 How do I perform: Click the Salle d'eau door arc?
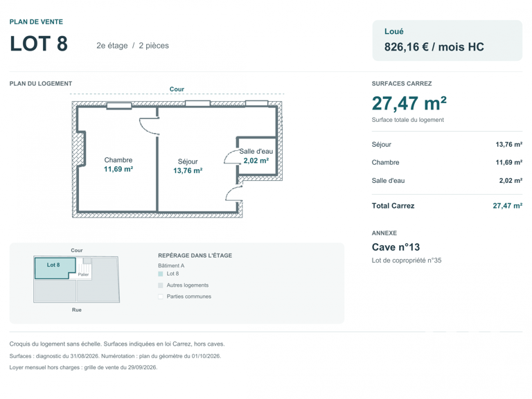pyautogui.click(x=232, y=157)
